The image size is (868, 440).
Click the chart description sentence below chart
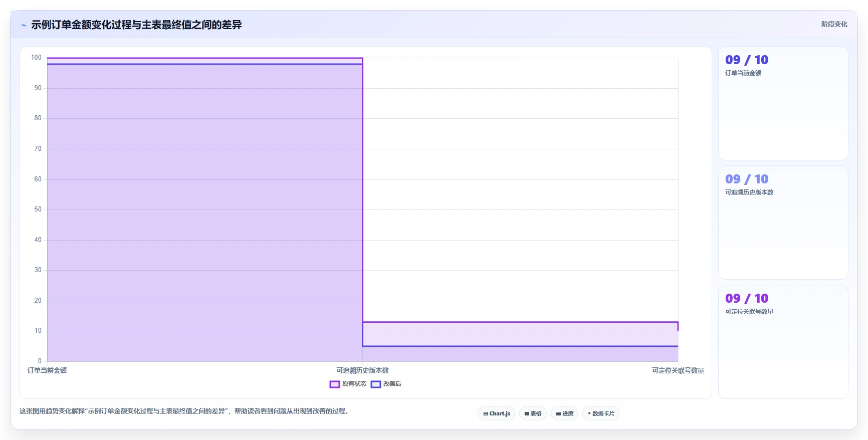(x=184, y=411)
